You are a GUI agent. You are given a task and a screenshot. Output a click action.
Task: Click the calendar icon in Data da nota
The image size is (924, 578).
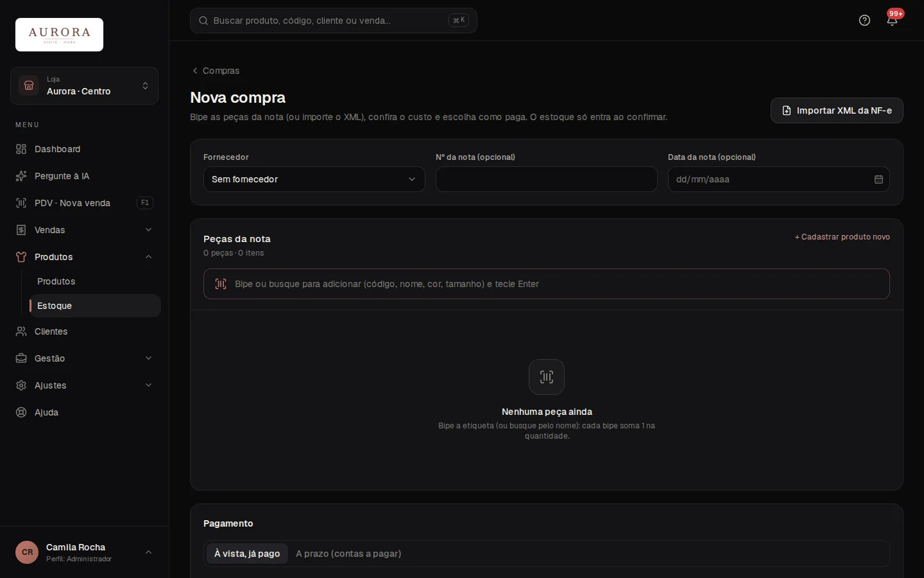point(878,179)
